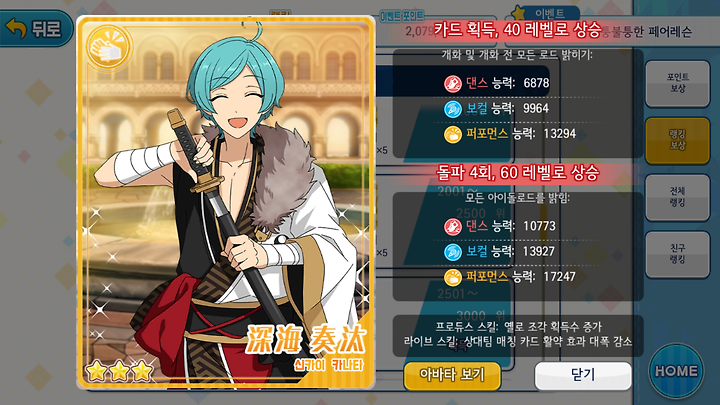Tap the Shinkai Kanata card illustration
The height and width of the screenshot is (405, 720).
coord(226,202)
